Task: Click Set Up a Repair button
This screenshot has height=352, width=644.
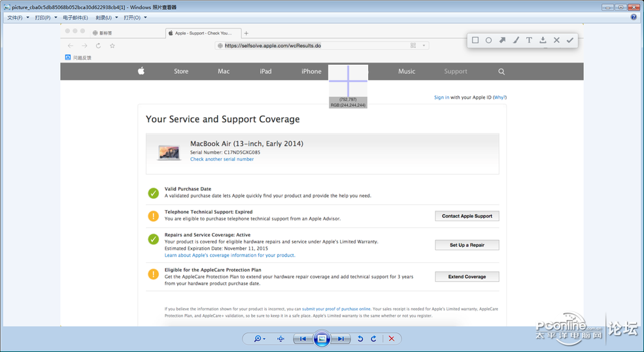Action: pyautogui.click(x=467, y=245)
